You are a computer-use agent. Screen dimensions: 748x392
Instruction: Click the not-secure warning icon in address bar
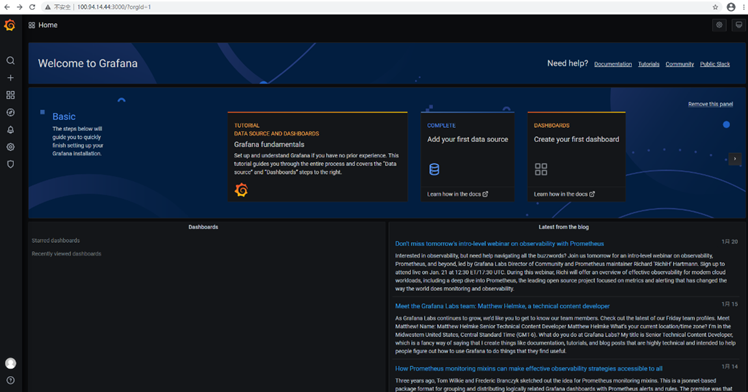coord(48,7)
